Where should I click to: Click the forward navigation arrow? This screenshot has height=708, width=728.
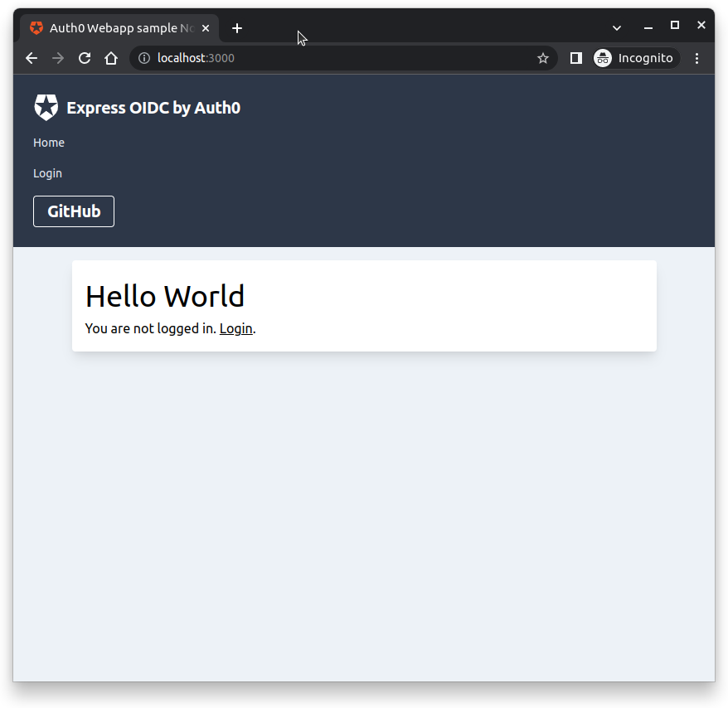tap(57, 58)
